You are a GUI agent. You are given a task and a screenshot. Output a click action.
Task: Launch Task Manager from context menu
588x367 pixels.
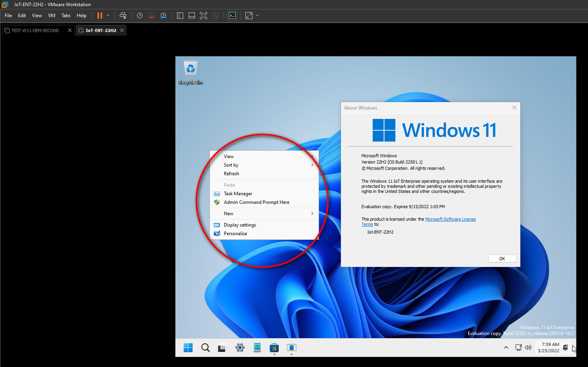[264, 194]
